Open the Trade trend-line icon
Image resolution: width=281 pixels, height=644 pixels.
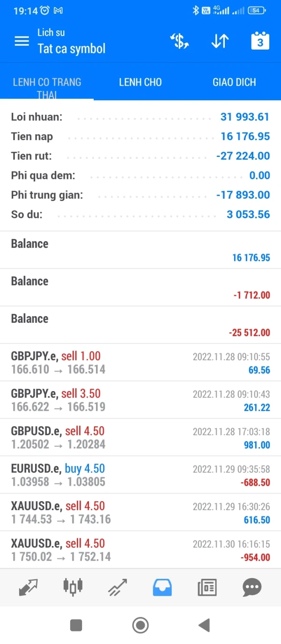118,587
